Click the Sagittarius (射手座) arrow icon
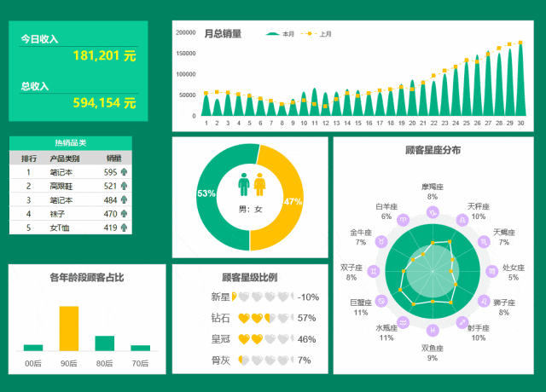The width and height of the screenshot is (546, 392). point(462,323)
